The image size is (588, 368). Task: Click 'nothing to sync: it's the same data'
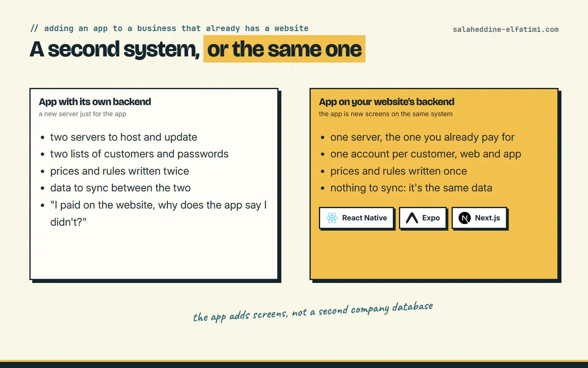click(411, 188)
